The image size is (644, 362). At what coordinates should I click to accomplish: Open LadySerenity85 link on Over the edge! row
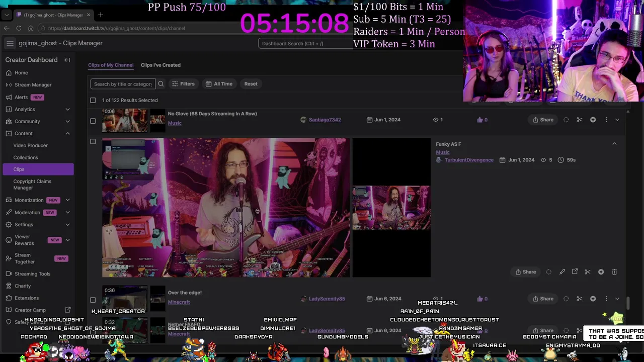(327, 299)
